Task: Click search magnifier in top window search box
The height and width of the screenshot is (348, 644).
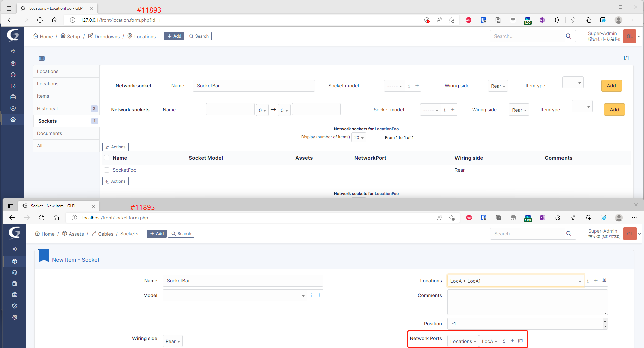Action: (568, 36)
